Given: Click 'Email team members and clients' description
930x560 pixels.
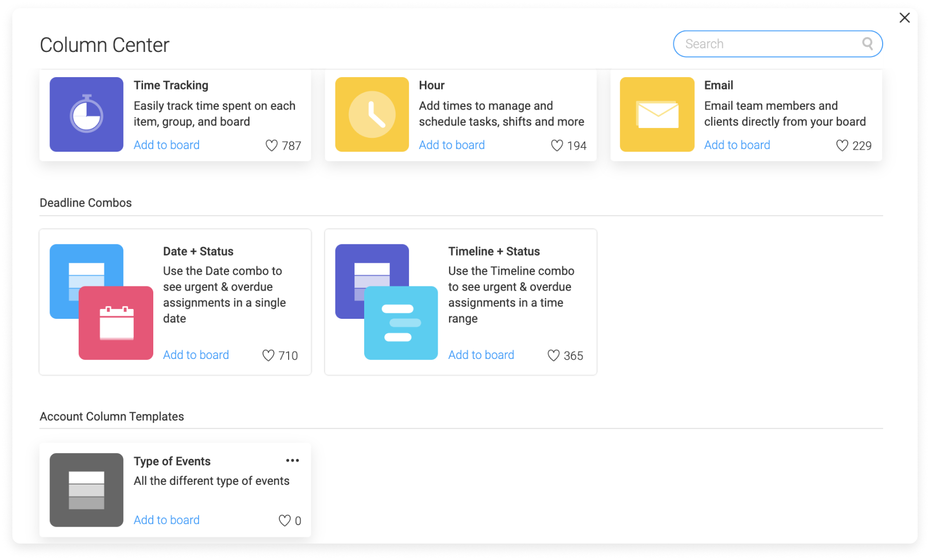Looking at the screenshot, I should pyautogui.click(x=785, y=114).
